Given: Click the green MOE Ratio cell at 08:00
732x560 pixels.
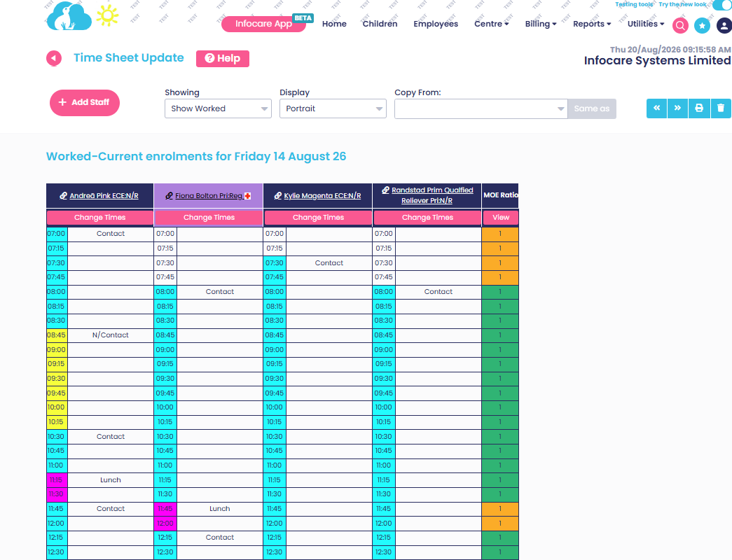Looking at the screenshot, I should pyautogui.click(x=500, y=292).
